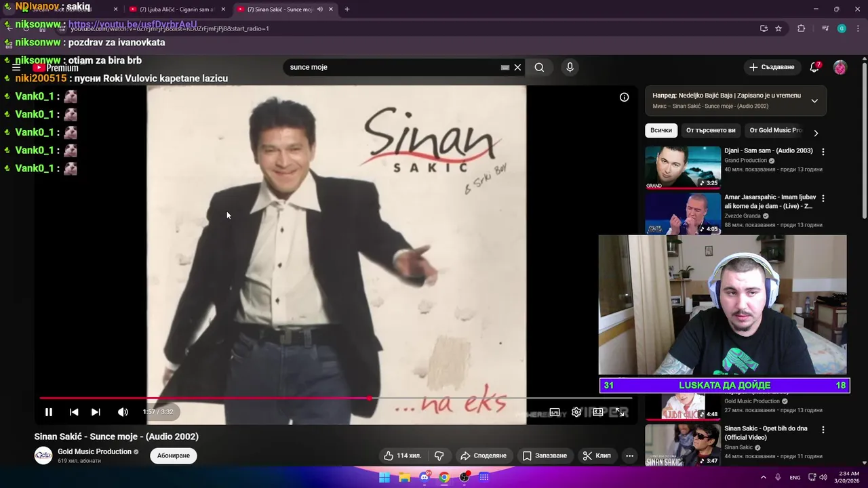
Task: Open File Explorer from the taskbar
Action: pos(405,477)
